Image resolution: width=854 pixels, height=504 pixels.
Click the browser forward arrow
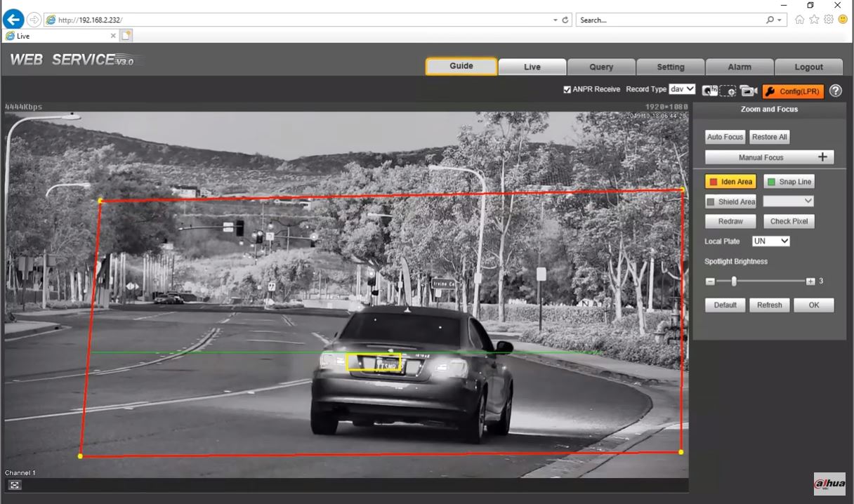[x=34, y=20]
